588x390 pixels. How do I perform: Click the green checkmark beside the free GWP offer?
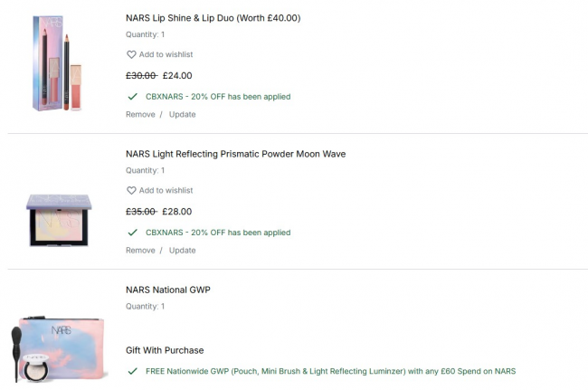(x=132, y=371)
